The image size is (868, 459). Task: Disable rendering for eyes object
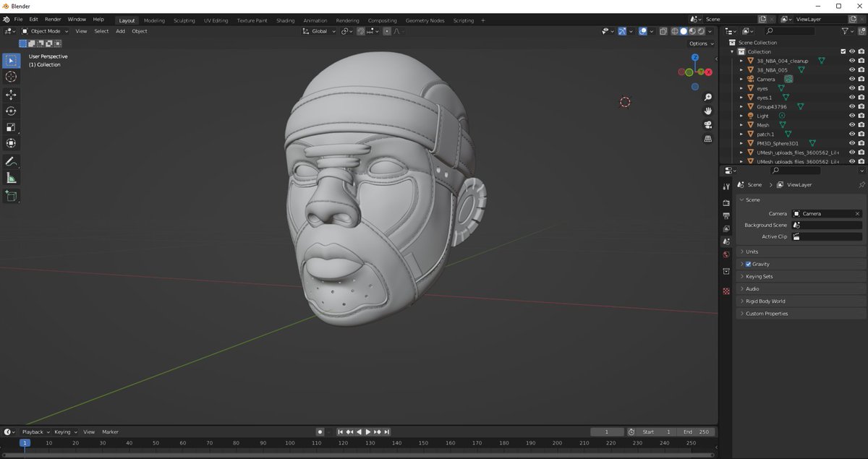coord(861,88)
